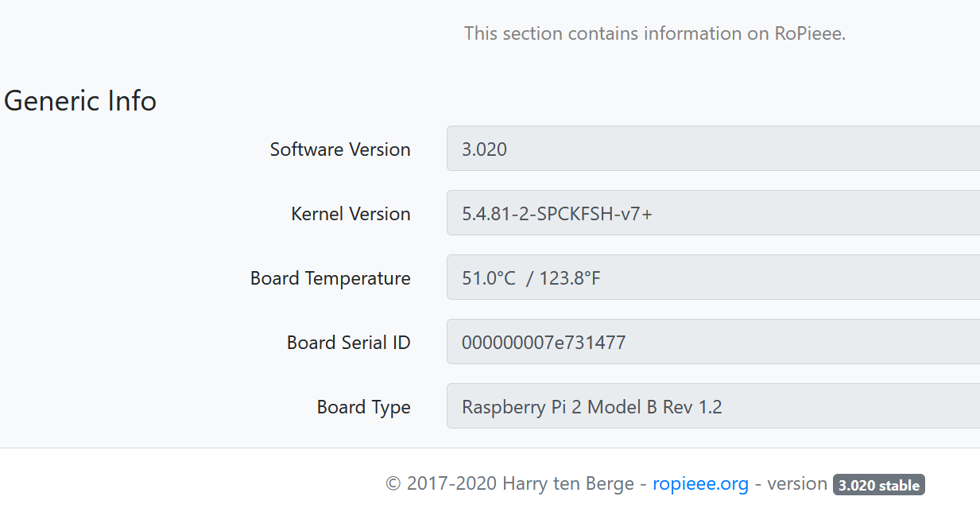Click the Kernel Version label text
The width and height of the screenshot is (980, 512).
pos(351,214)
